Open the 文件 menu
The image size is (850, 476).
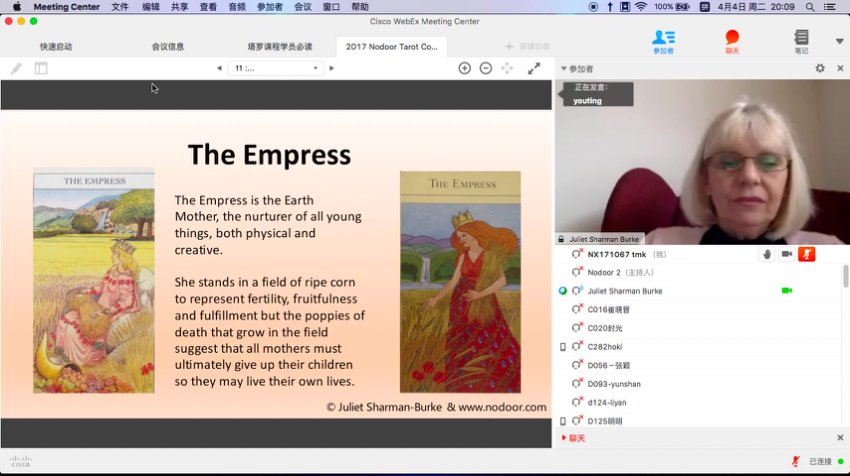pyautogui.click(x=120, y=7)
